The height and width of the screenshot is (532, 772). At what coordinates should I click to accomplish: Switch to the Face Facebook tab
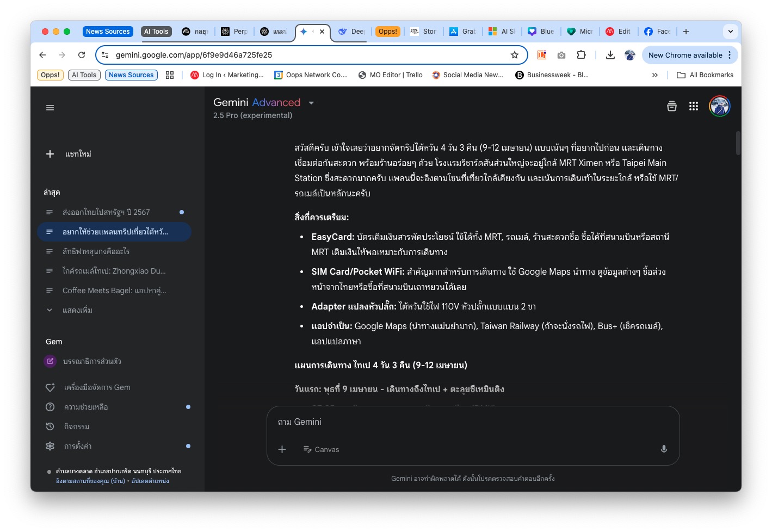pyautogui.click(x=658, y=32)
